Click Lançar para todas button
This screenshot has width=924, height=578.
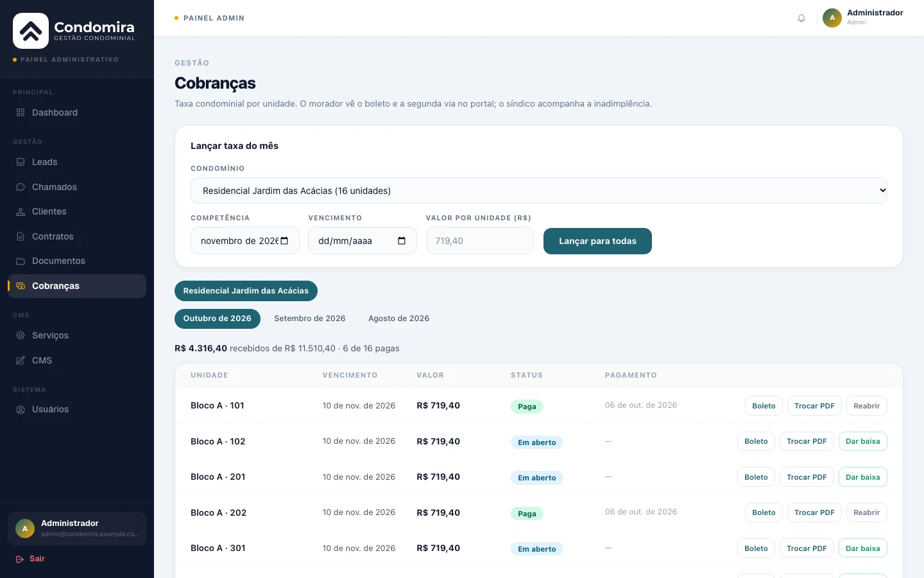point(597,241)
